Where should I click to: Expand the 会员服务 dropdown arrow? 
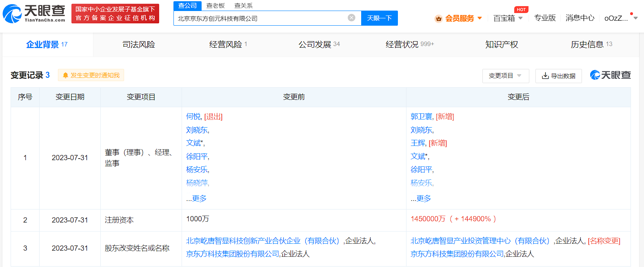click(480, 18)
